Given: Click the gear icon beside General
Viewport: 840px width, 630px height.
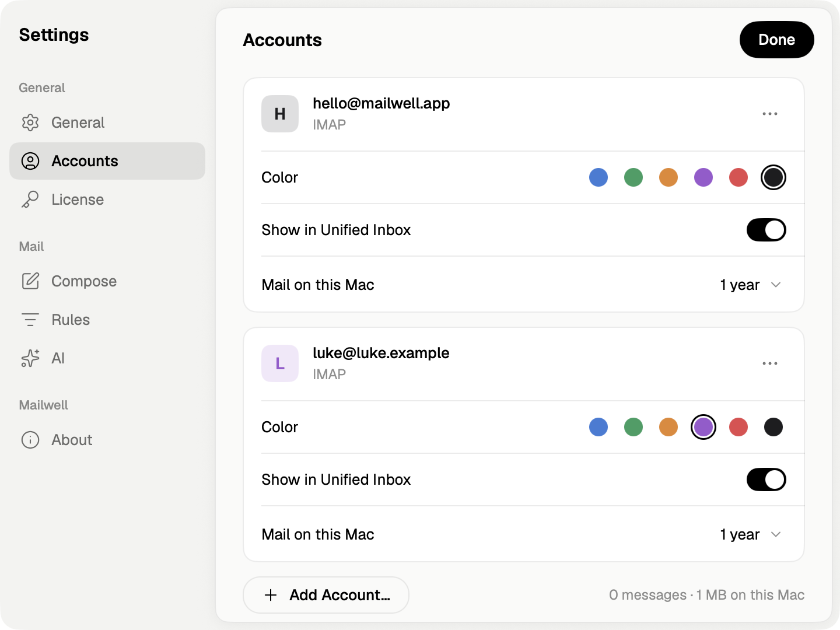Looking at the screenshot, I should [30, 123].
